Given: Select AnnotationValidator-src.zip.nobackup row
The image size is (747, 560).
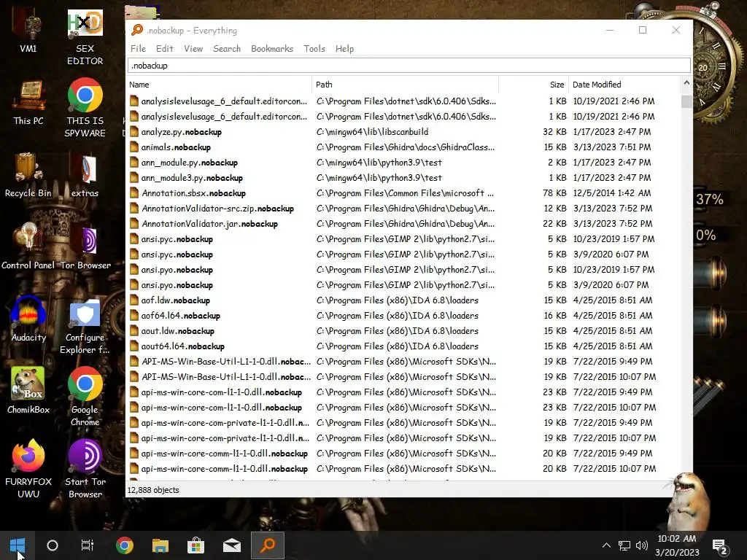Looking at the screenshot, I should click(403, 208).
